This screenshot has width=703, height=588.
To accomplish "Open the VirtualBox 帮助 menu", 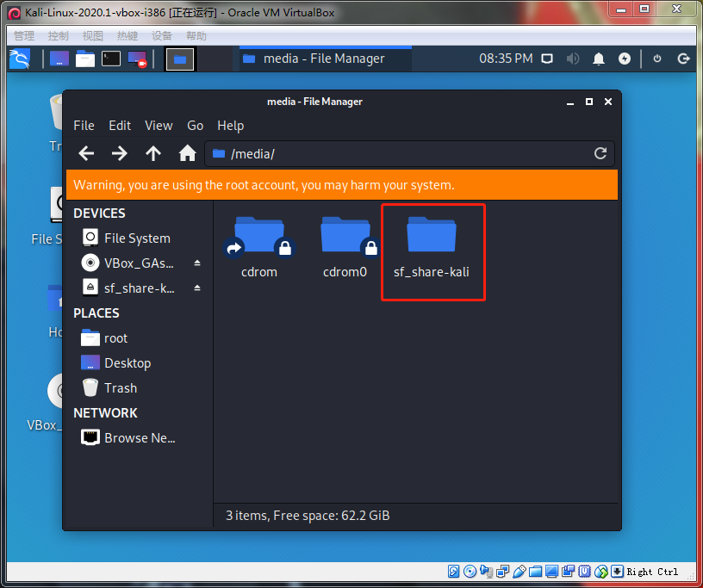I will tap(196, 36).
